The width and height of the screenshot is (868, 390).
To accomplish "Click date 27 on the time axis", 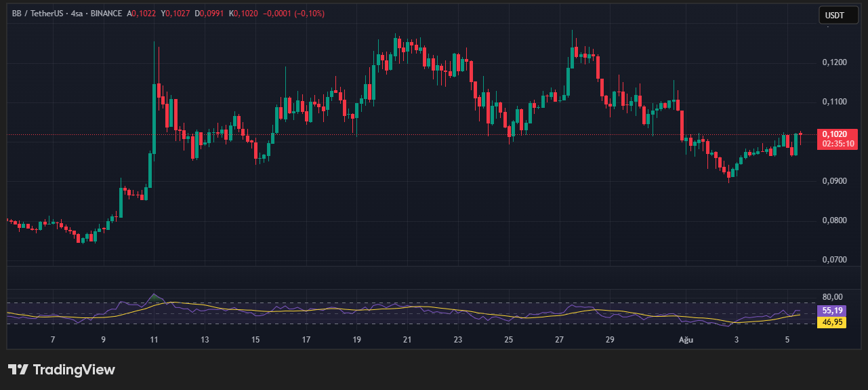I will [560, 339].
